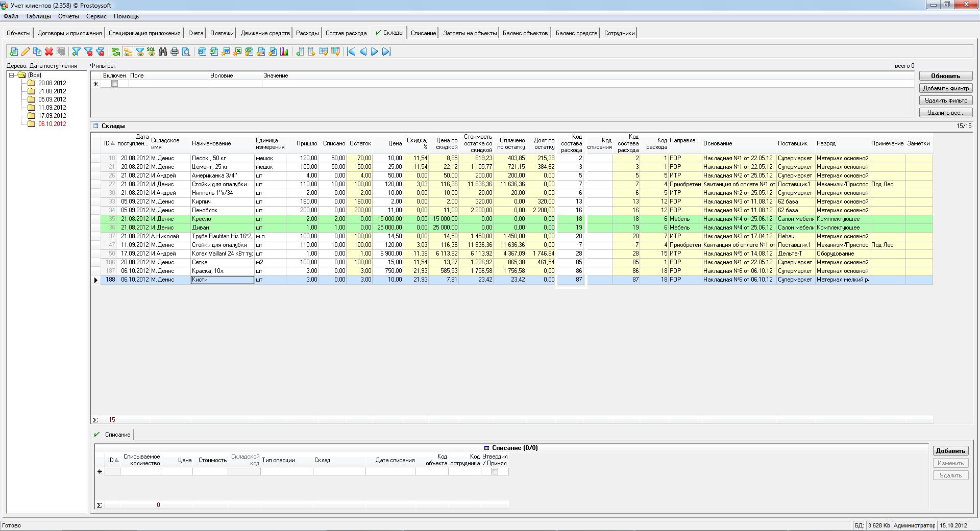Viewport: 980px width, 531px height.
Task: Toggle the tree view toolbar icon
Action: click(128, 52)
